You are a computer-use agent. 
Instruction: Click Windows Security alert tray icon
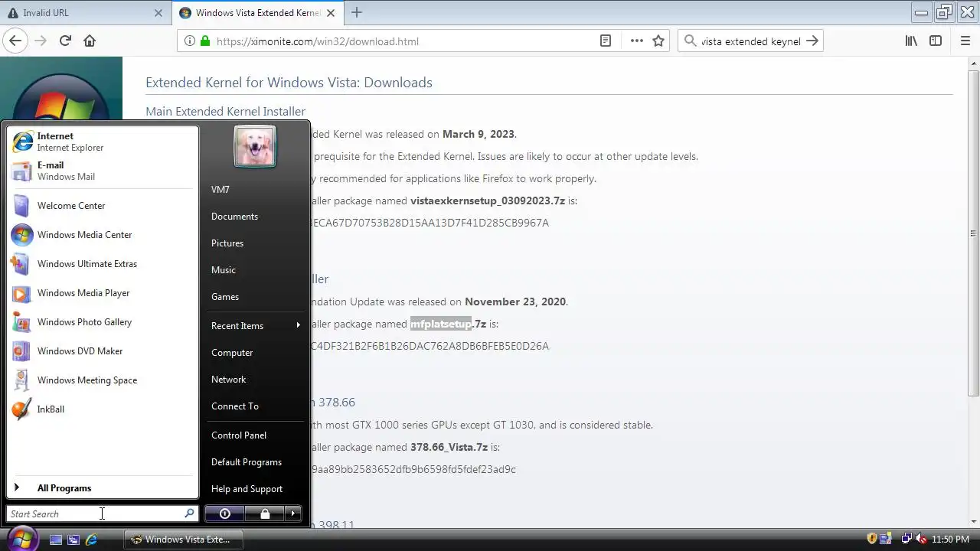871,540
